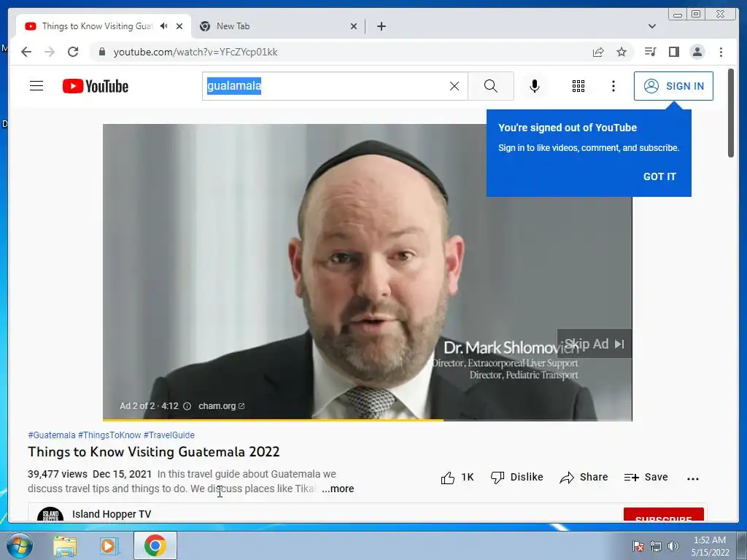Open Chrome profile avatar
The width and height of the screenshot is (747, 560).
[697, 52]
